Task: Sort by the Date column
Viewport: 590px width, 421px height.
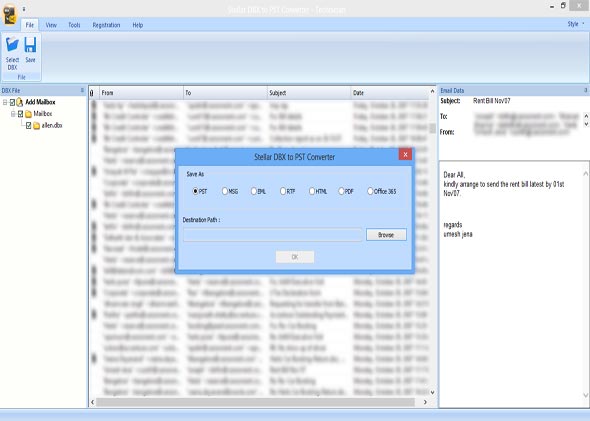Action: pyautogui.click(x=389, y=93)
